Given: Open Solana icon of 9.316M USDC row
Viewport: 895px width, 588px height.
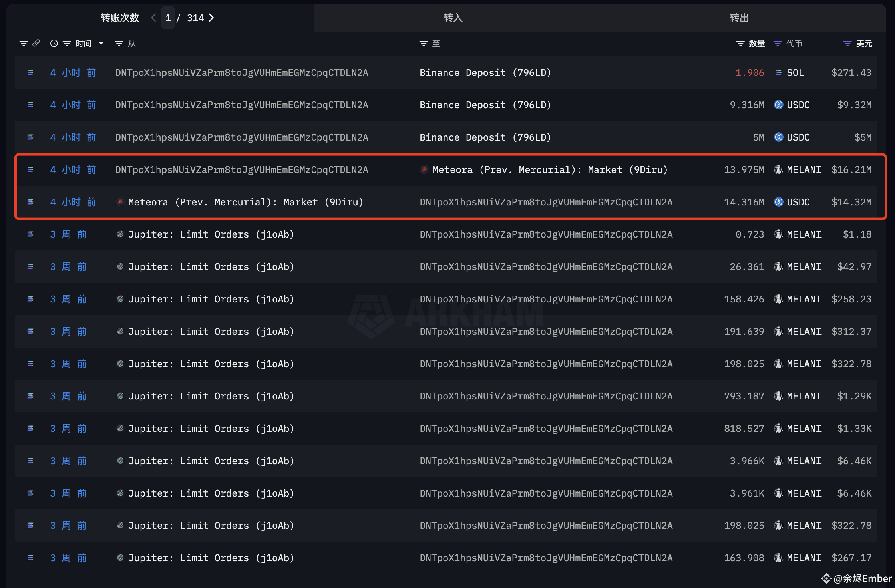Looking at the screenshot, I should tap(30, 105).
